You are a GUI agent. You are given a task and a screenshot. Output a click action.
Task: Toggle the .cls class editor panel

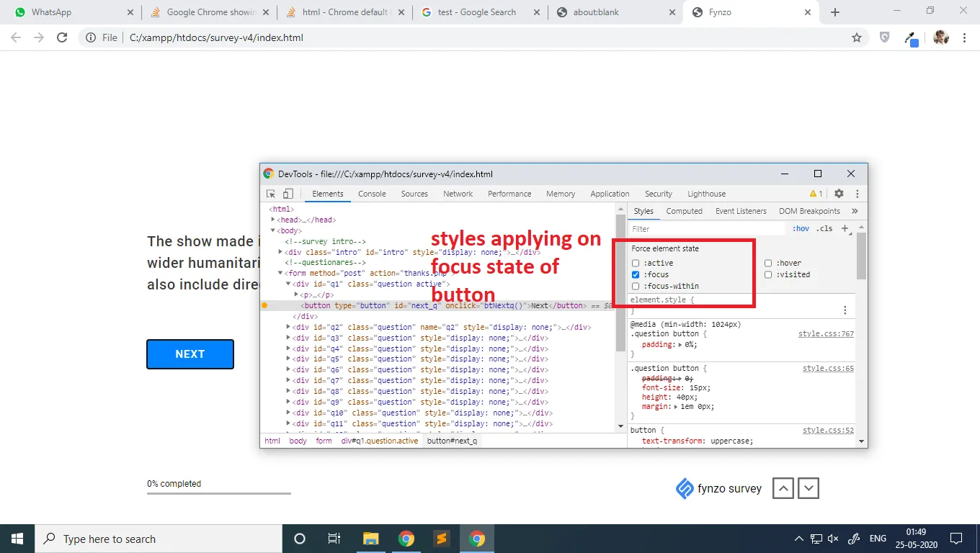824,229
